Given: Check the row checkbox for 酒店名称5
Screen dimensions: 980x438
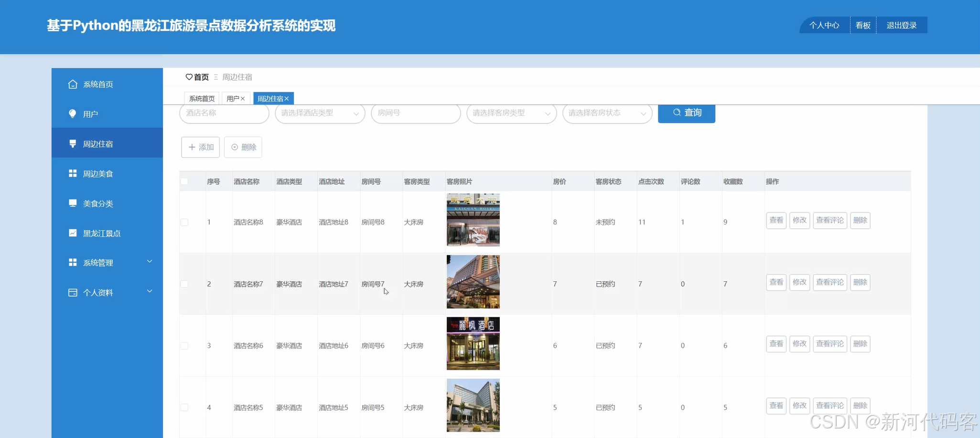Looking at the screenshot, I should click(184, 407).
